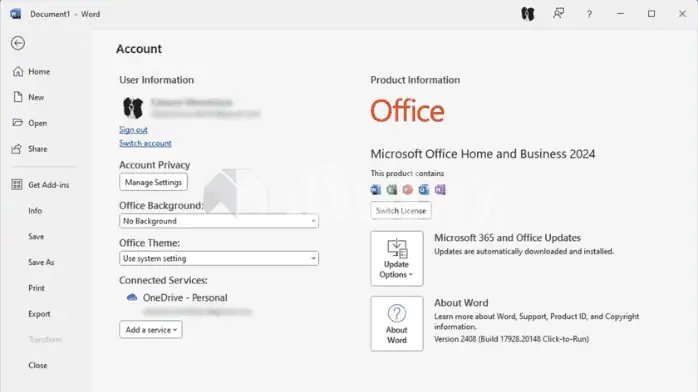Screen dimensions: 698x392
Task: Open the Share option
Action: (30, 149)
